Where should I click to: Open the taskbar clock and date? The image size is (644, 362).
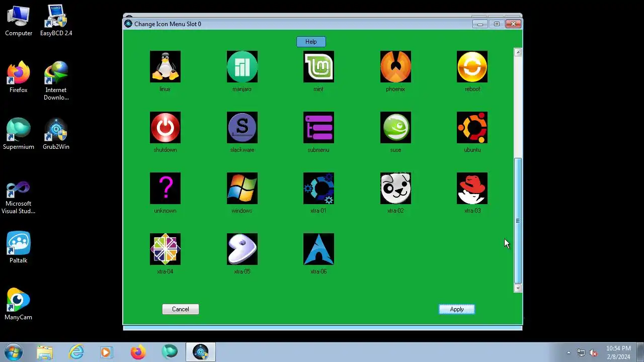(618, 352)
